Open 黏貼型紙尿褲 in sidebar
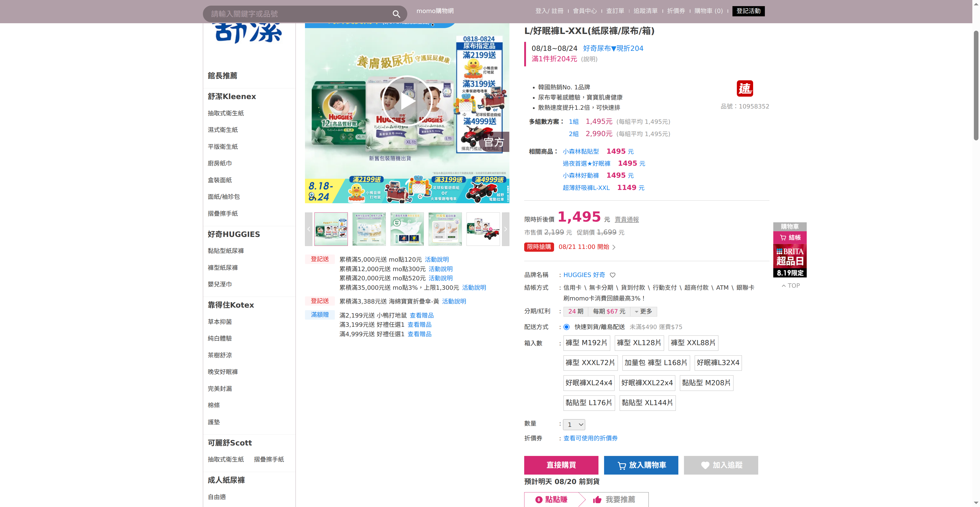The height and width of the screenshot is (507, 980). (226, 251)
